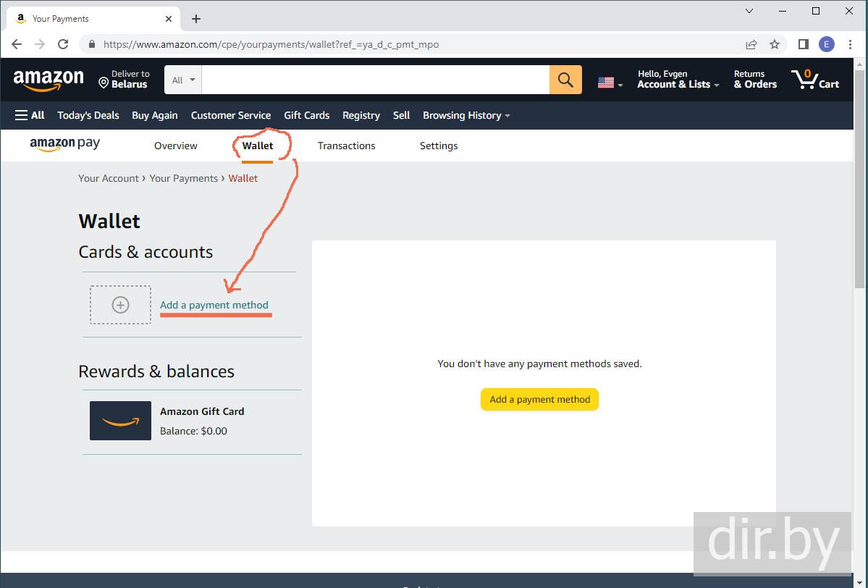Switch to the Overview tab
Screen dimensions: 868x588
coord(175,146)
